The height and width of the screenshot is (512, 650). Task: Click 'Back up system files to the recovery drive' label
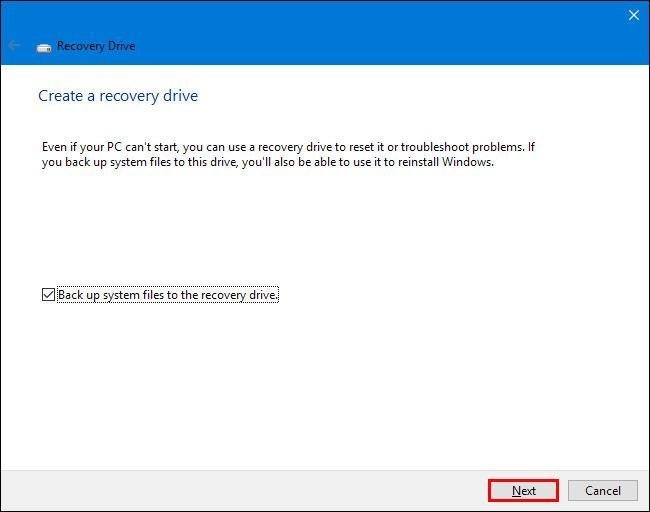(168, 295)
